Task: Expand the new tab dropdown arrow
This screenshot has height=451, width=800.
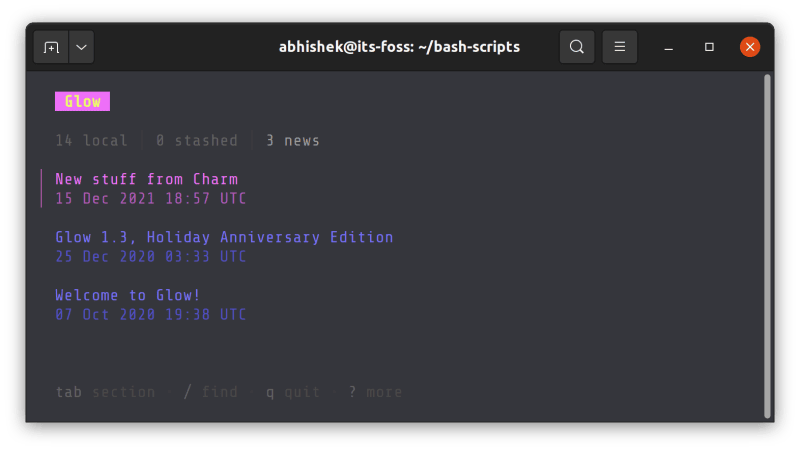Action: [81, 47]
